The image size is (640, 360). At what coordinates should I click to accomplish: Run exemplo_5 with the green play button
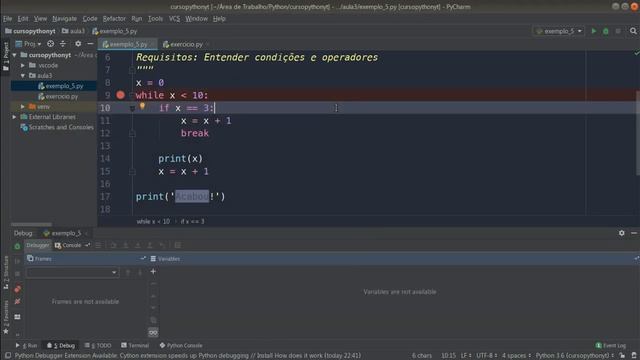coord(593,31)
